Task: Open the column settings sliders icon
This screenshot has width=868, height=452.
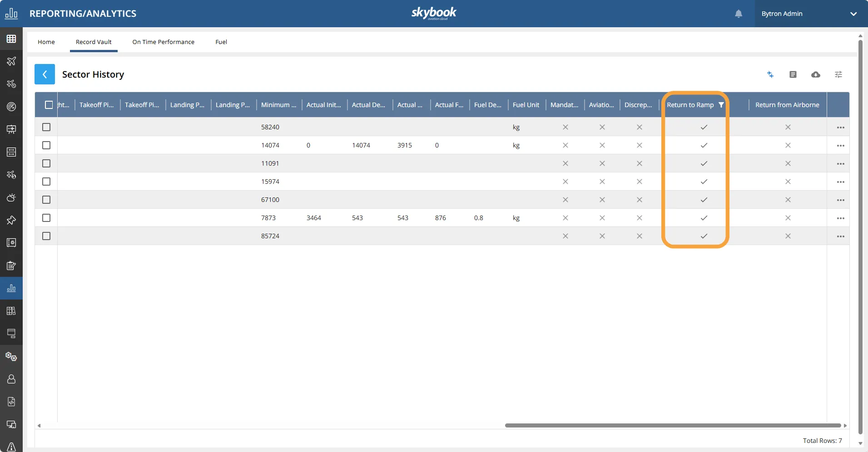Action: [x=838, y=74]
